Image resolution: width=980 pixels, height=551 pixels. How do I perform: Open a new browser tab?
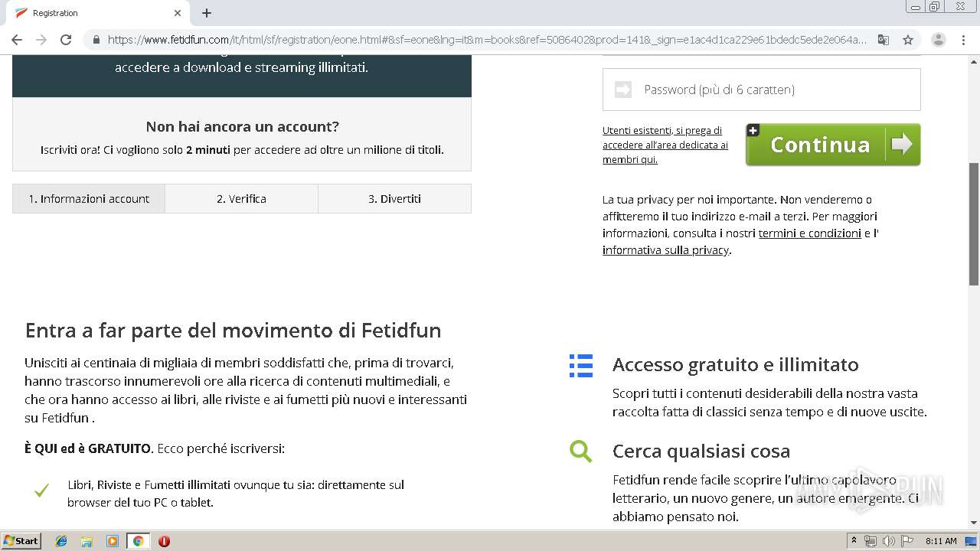[x=207, y=13]
